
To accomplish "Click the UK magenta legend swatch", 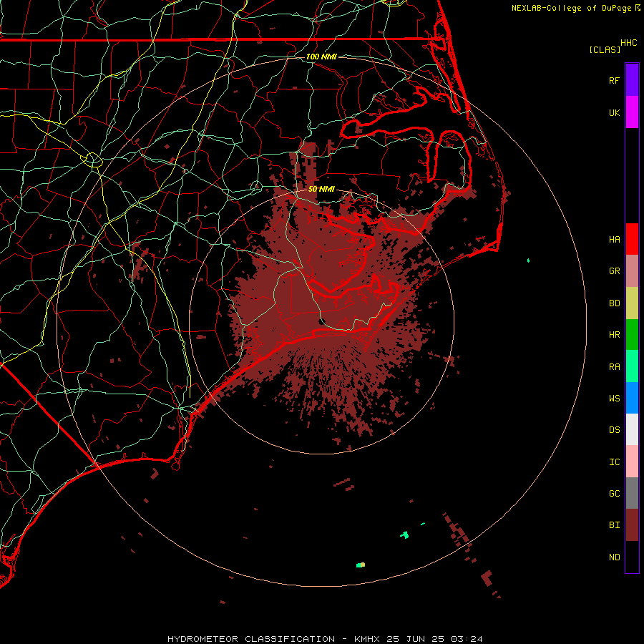I will (x=632, y=112).
